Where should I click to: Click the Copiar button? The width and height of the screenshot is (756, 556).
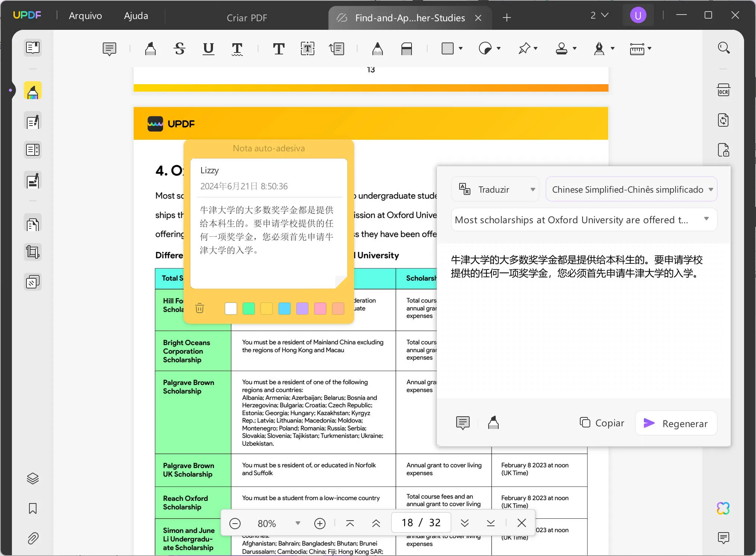coord(602,423)
